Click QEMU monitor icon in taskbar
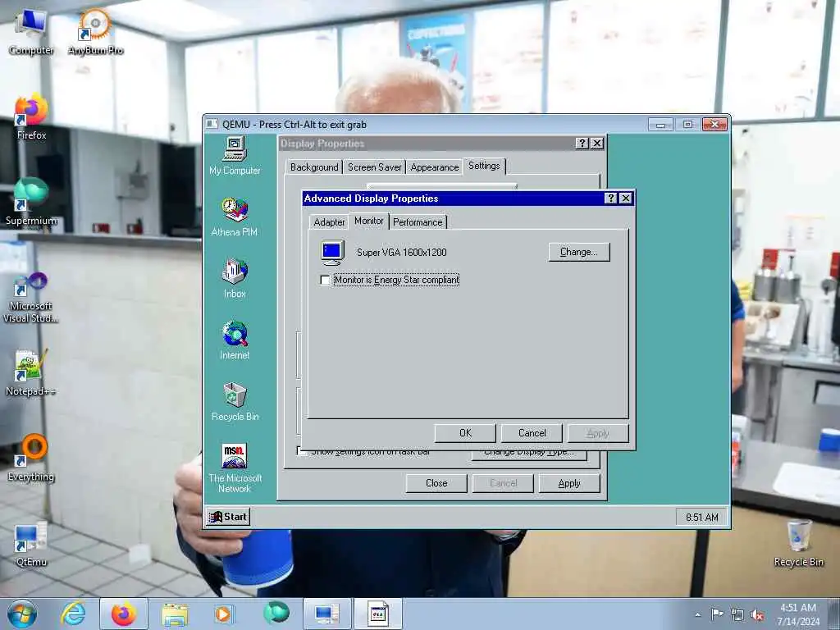 (326, 614)
